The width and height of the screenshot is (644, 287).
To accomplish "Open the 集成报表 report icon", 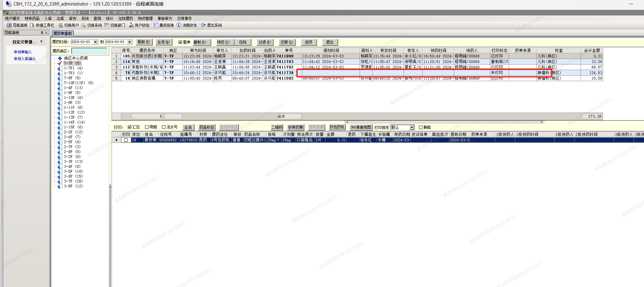I will pyautogui.click(x=156, y=25).
